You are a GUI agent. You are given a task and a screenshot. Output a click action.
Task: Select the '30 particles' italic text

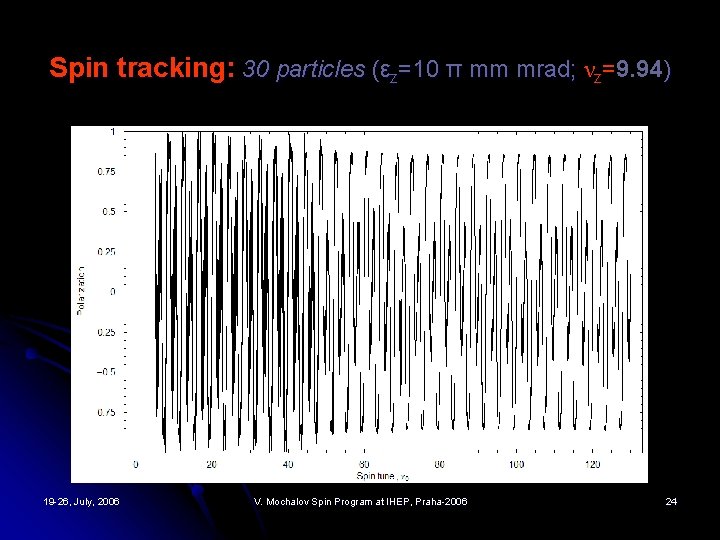304,69
